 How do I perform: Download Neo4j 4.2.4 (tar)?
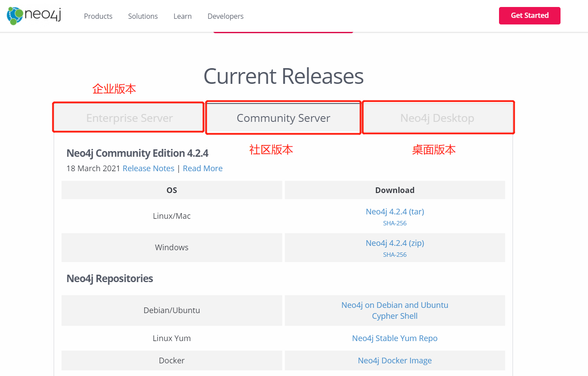pos(395,211)
